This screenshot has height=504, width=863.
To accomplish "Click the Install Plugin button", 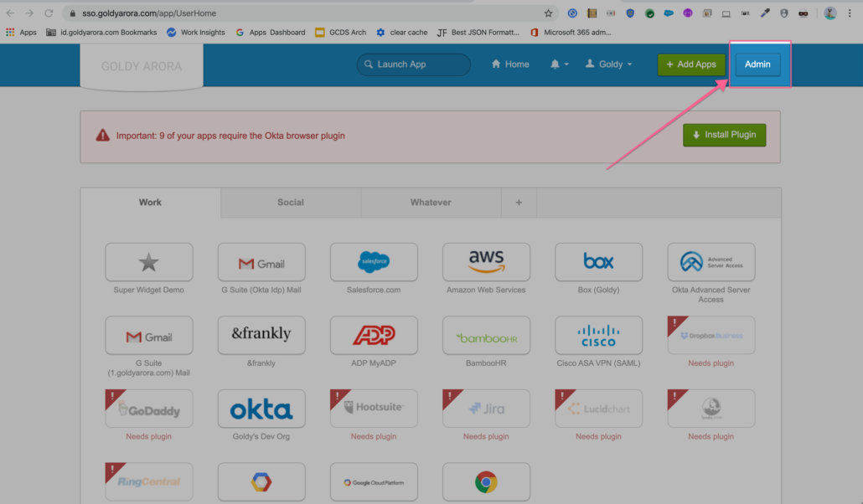I will pyautogui.click(x=724, y=135).
